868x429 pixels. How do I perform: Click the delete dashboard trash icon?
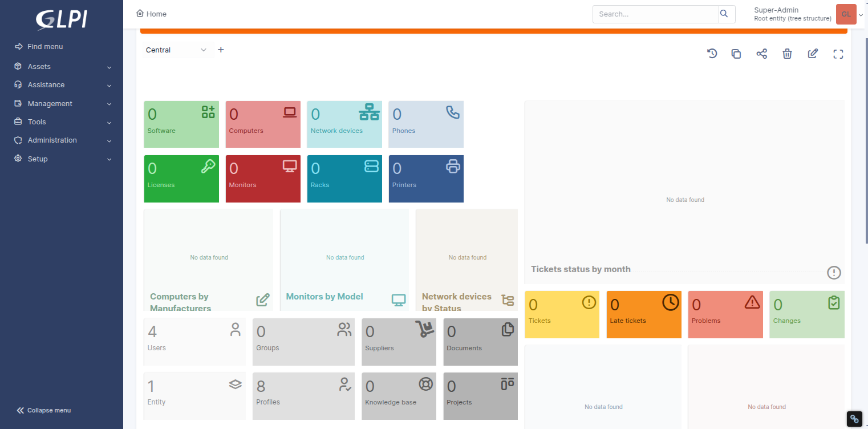click(x=787, y=54)
